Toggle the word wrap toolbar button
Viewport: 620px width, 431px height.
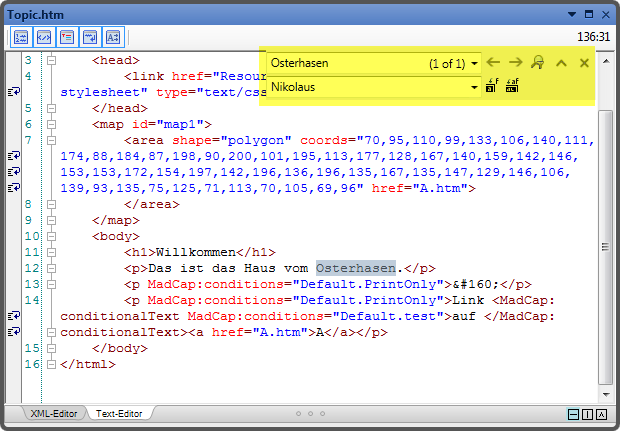tap(90, 36)
